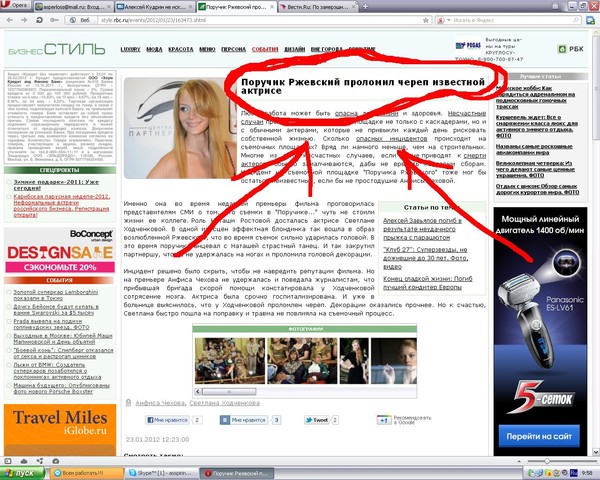Click the Веб site badge in address bar

tap(81, 20)
